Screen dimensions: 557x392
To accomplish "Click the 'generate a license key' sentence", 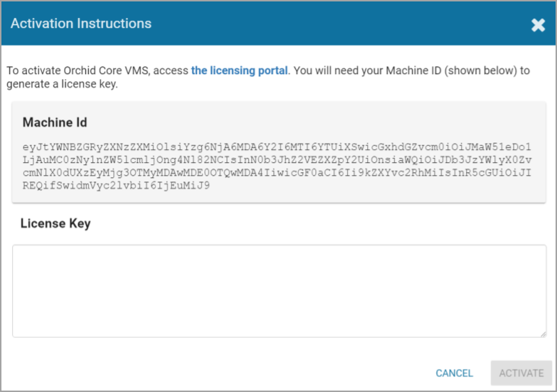I will coord(62,84).
